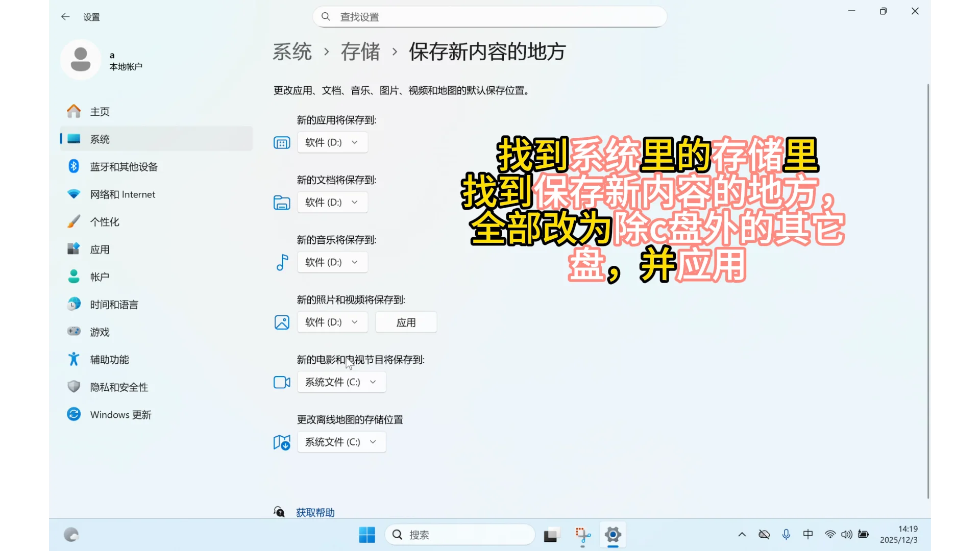Open 网络和 Internet settings
Viewport: 980px width, 551px height.
point(122,194)
